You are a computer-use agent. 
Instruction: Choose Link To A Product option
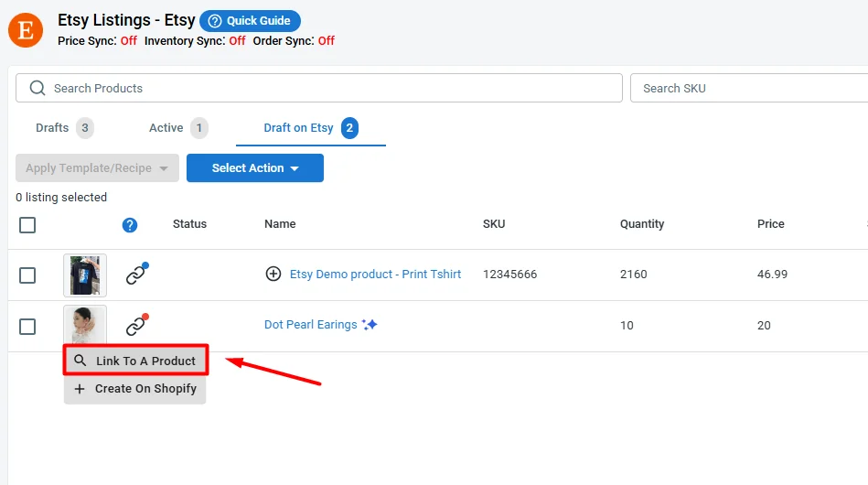click(136, 361)
